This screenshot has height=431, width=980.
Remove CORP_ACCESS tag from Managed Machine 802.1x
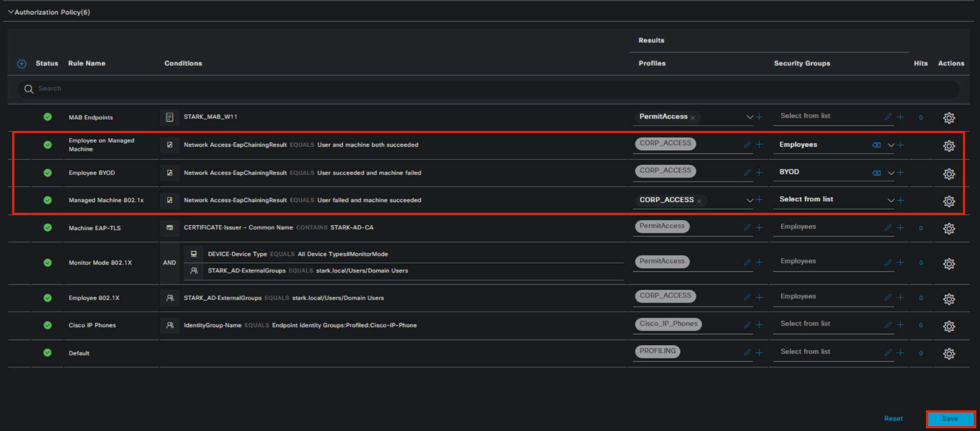point(699,201)
